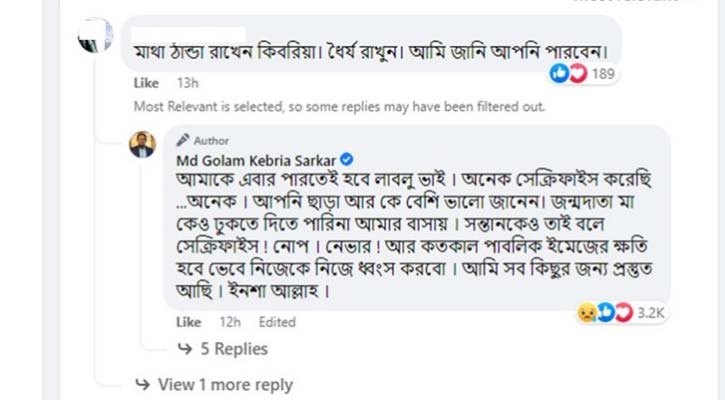
Task: Like the first comment
Action: pyautogui.click(x=147, y=83)
